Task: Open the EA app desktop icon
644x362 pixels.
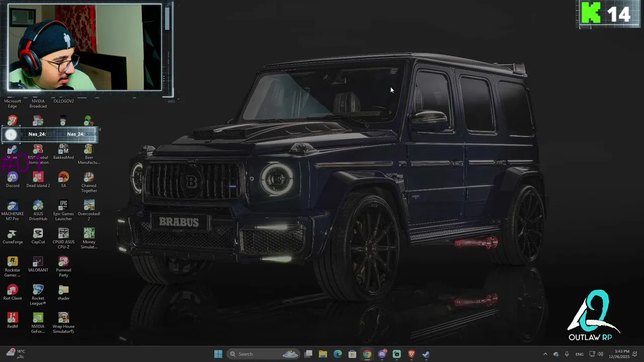Action: click(x=63, y=180)
